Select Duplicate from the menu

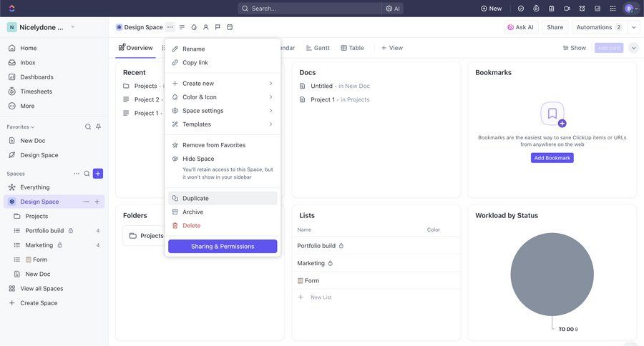tap(223, 198)
